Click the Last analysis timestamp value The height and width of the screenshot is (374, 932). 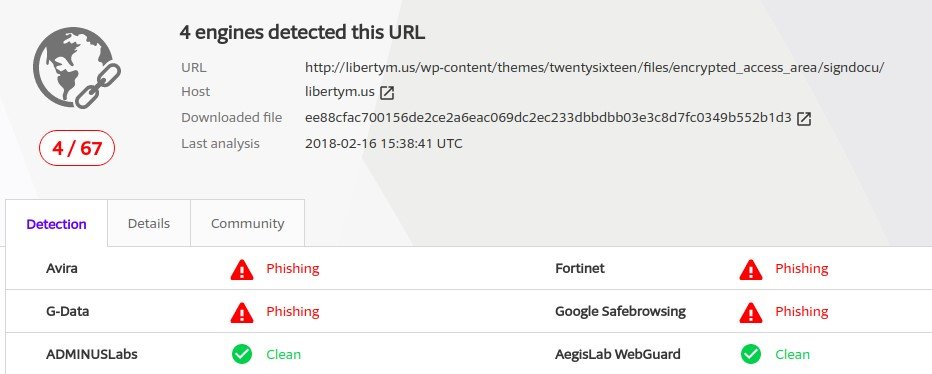[x=383, y=143]
